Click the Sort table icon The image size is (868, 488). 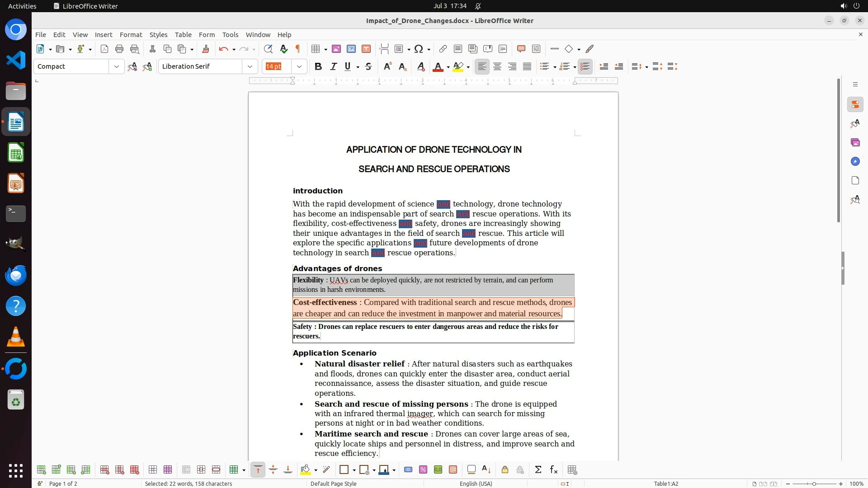[x=486, y=470]
